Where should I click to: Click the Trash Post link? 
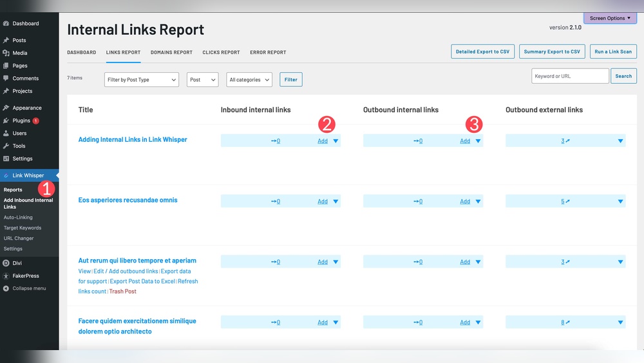click(123, 291)
